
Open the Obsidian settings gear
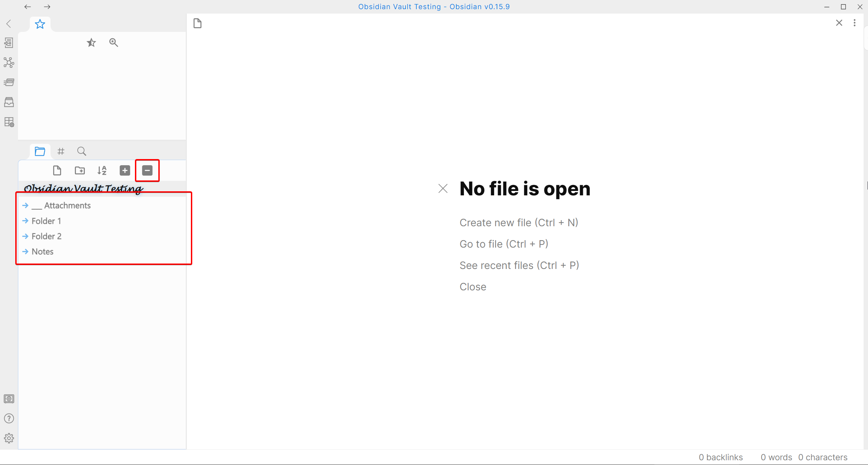pyautogui.click(x=9, y=438)
